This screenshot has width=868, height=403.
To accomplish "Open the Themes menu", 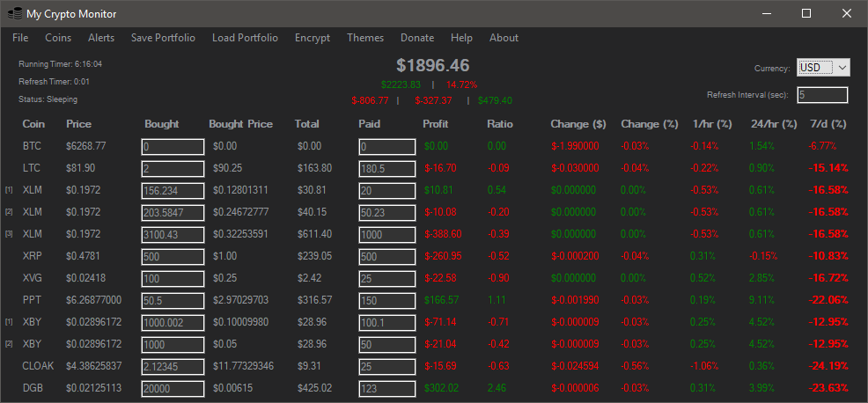I will [x=365, y=38].
